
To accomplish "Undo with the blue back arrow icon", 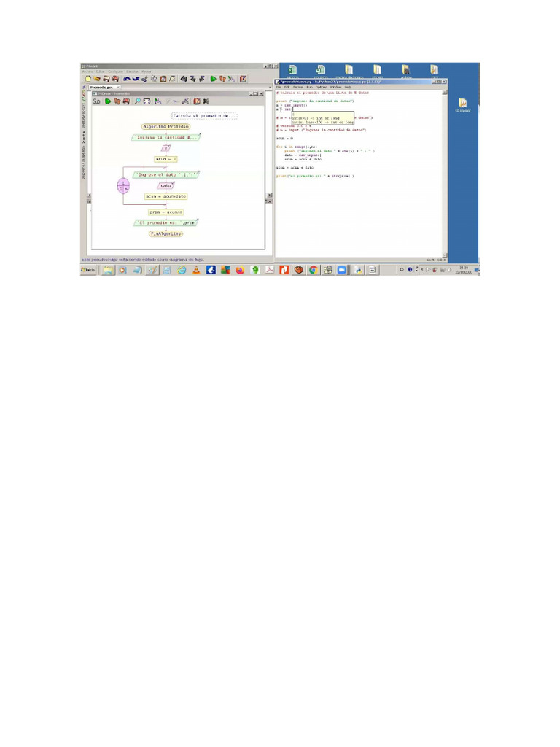I will [x=127, y=79].
